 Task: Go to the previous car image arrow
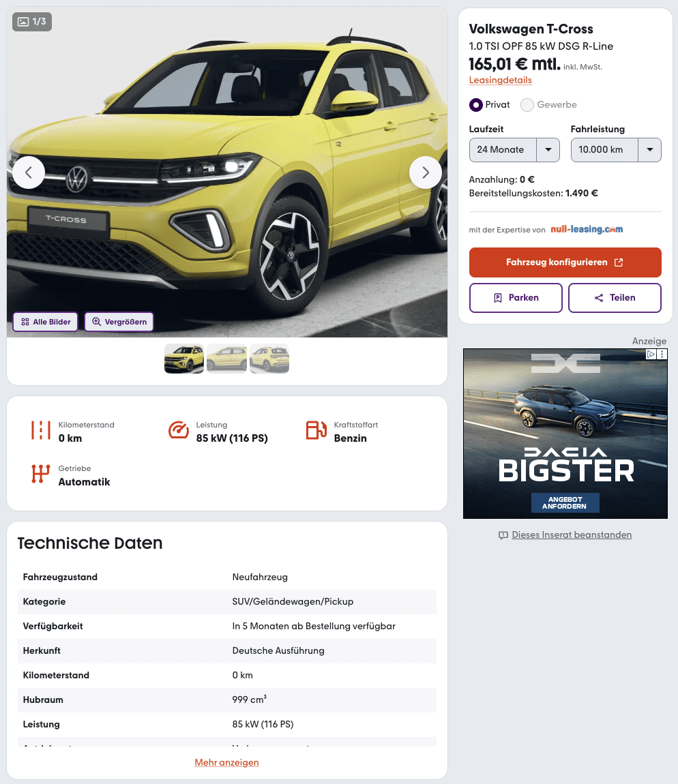click(x=29, y=172)
